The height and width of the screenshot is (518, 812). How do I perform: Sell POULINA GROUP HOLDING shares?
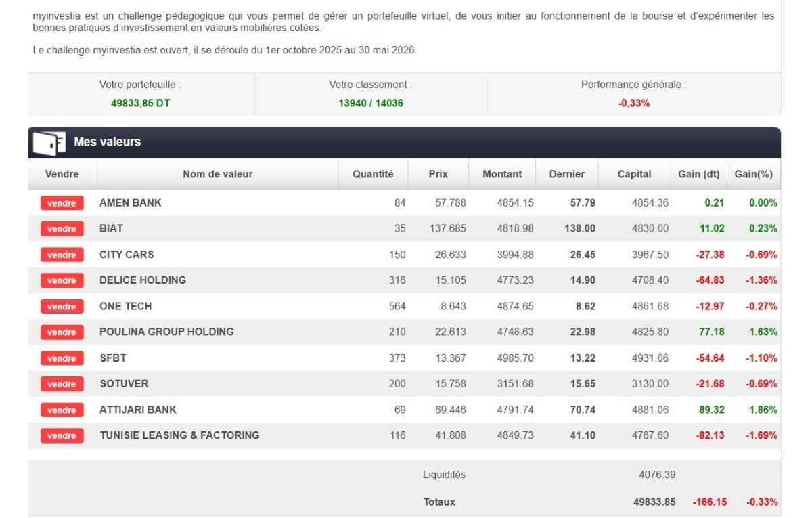point(62,332)
